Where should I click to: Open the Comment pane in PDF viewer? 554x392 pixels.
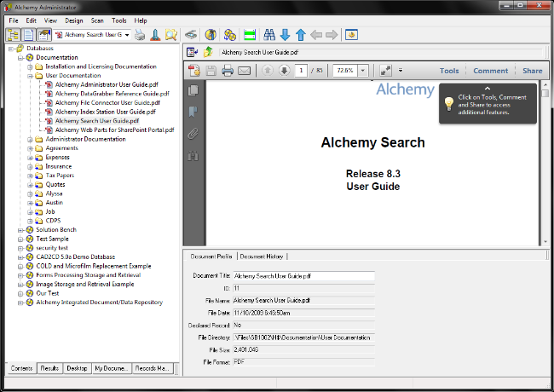tap(490, 71)
